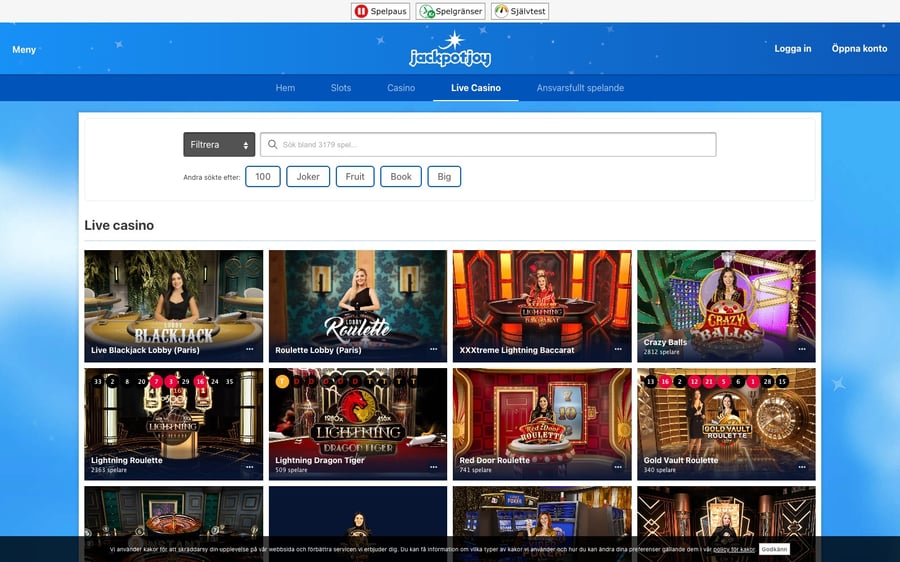The image size is (900, 562).
Task: Open the Crazy Balls game
Action: tap(726, 306)
